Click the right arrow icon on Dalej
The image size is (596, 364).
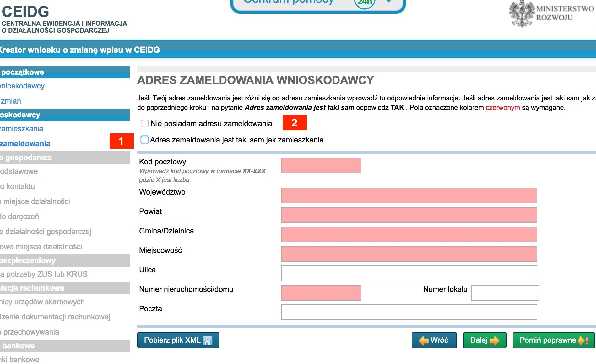coord(495,340)
